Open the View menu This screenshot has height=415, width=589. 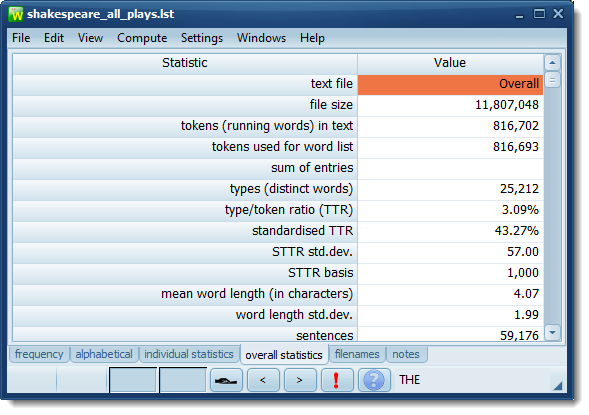point(90,38)
